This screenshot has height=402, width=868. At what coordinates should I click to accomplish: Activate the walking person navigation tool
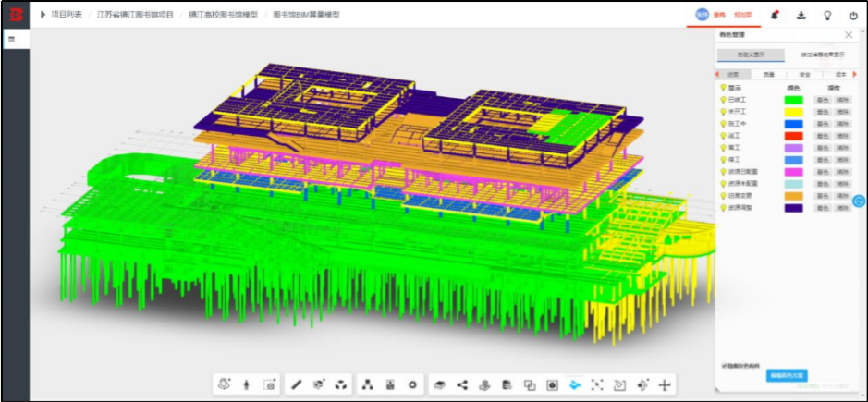[x=247, y=384]
